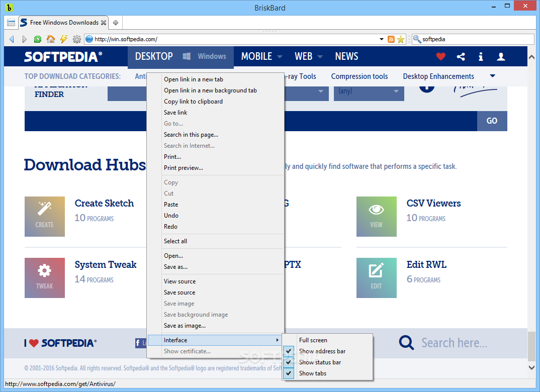
Task: Click the VIEW hub thumbnail icon
Action: pyautogui.click(x=377, y=217)
